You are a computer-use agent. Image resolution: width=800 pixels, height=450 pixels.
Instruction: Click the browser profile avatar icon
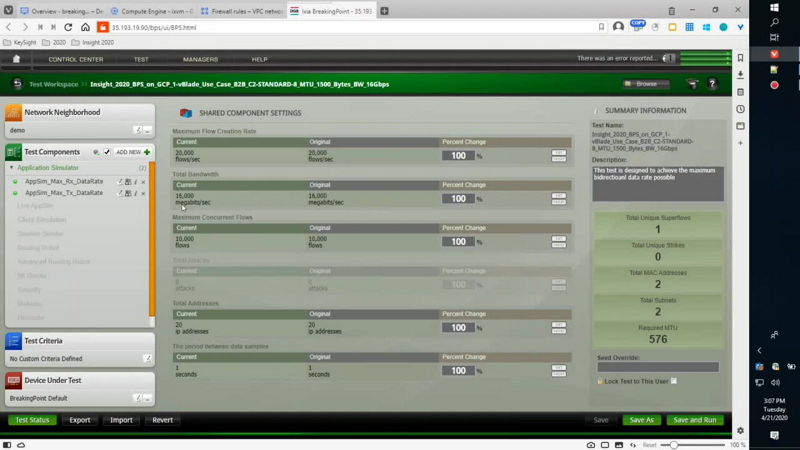click(618, 27)
